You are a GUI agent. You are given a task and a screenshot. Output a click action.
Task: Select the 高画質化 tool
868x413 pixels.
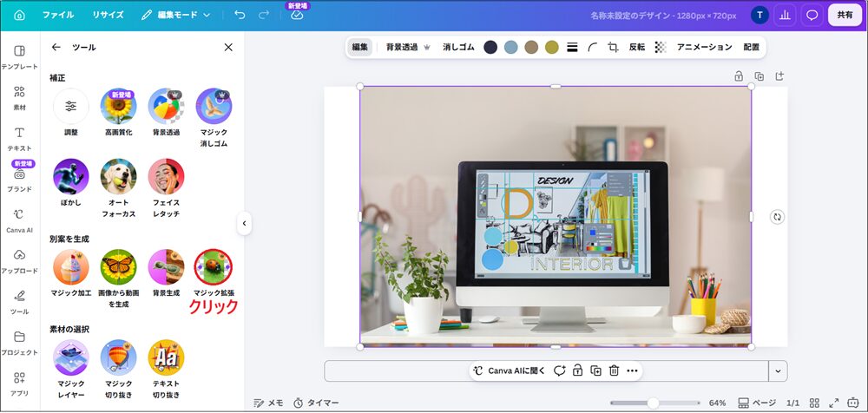[118, 107]
